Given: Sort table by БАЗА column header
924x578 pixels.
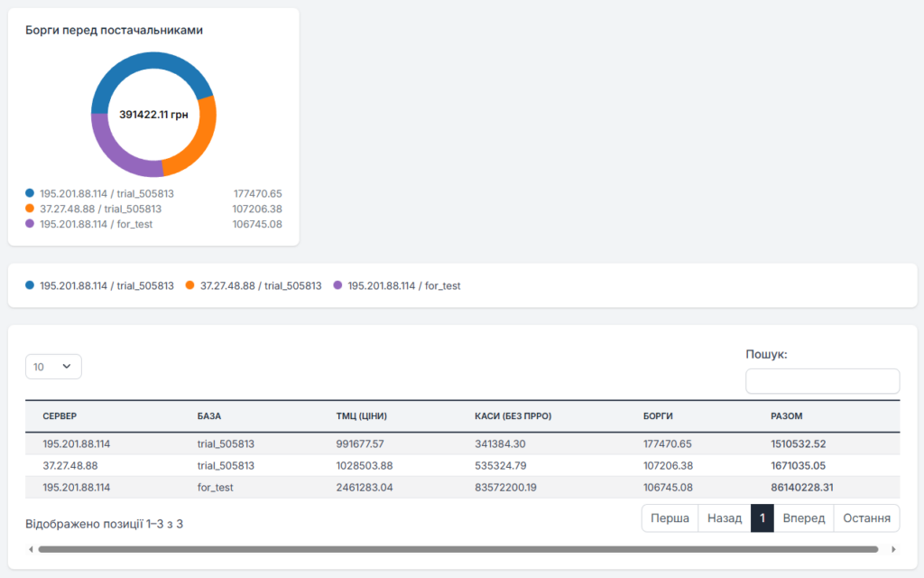Looking at the screenshot, I should tap(209, 416).
